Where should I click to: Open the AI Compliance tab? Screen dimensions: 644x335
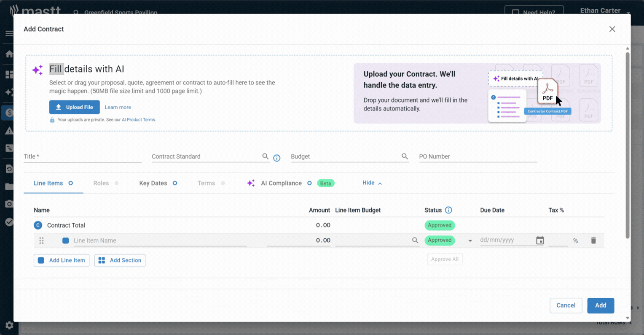tap(282, 183)
